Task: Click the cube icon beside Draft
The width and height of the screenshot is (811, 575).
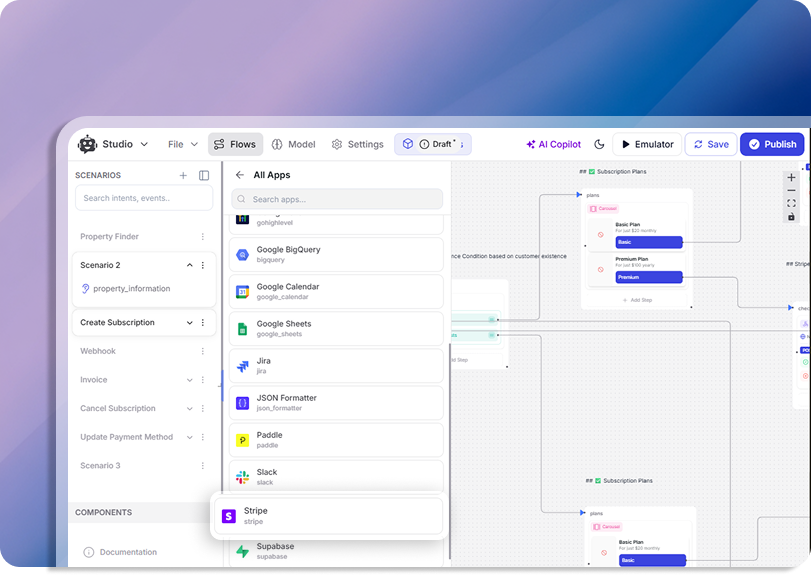Action: point(408,144)
